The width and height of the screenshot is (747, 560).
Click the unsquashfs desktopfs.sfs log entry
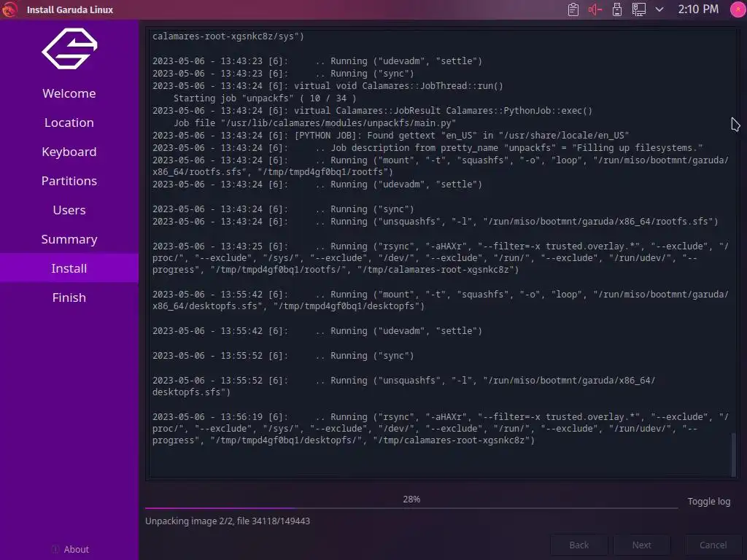pos(403,386)
